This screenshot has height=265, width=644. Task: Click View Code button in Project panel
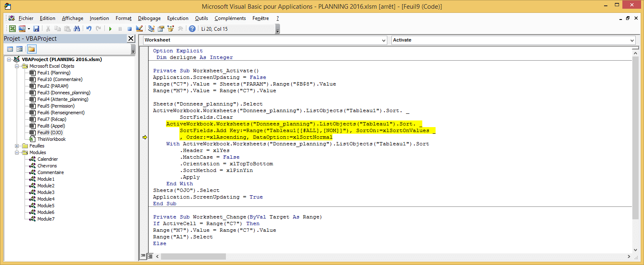click(10, 49)
